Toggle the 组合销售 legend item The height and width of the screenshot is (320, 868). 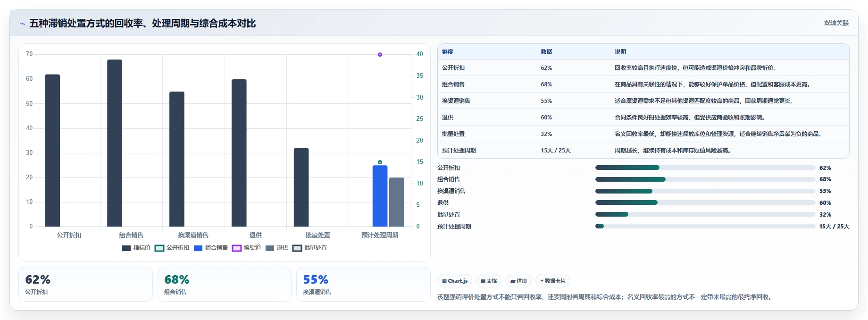pyautogui.click(x=211, y=248)
